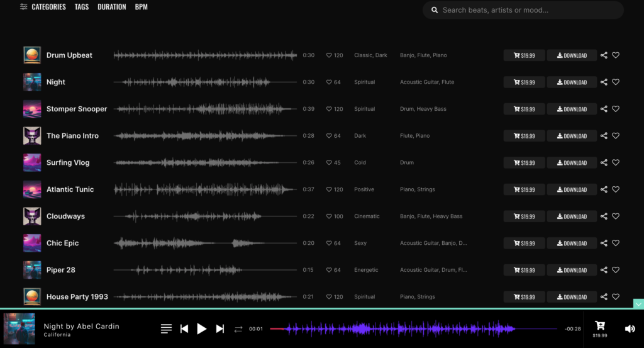Viewport: 644px width, 348px height.
Task: Collapse the player using the teal chevron
Action: click(x=638, y=304)
